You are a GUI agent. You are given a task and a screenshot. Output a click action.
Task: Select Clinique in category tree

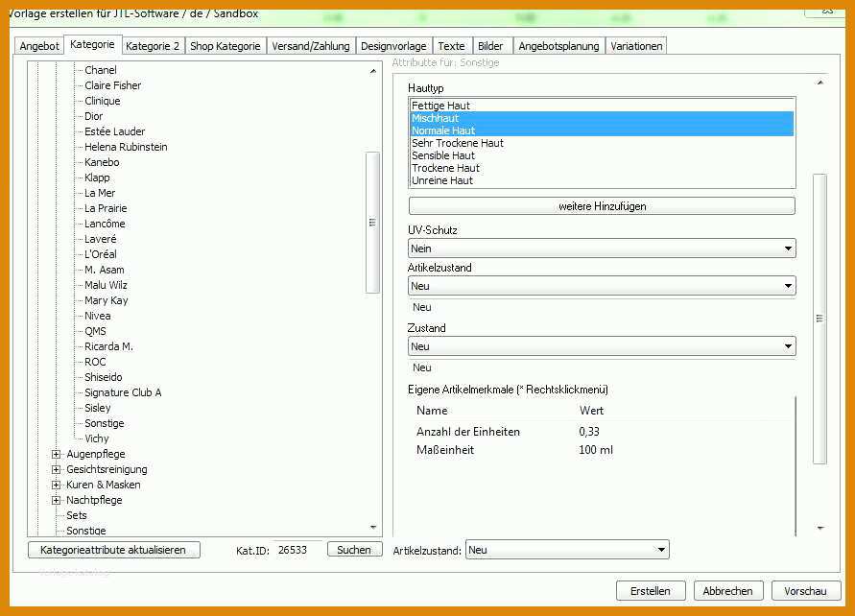tap(102, 101)
